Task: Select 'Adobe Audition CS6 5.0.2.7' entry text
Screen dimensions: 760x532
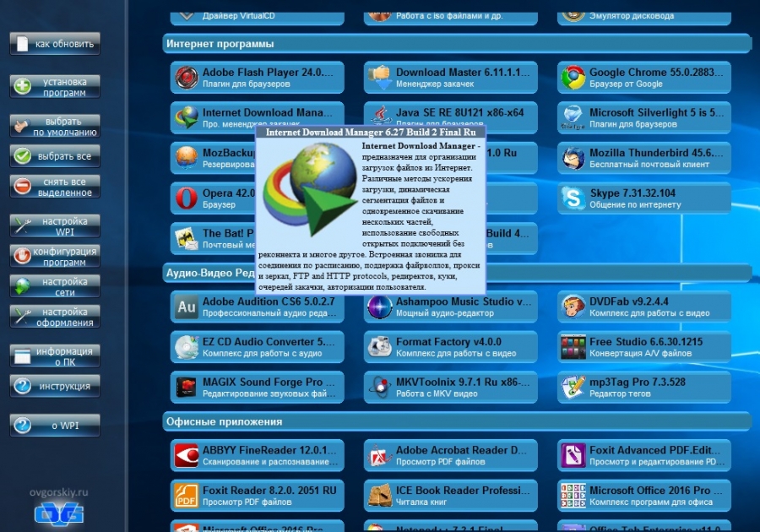Action: [x=269, y=301]
